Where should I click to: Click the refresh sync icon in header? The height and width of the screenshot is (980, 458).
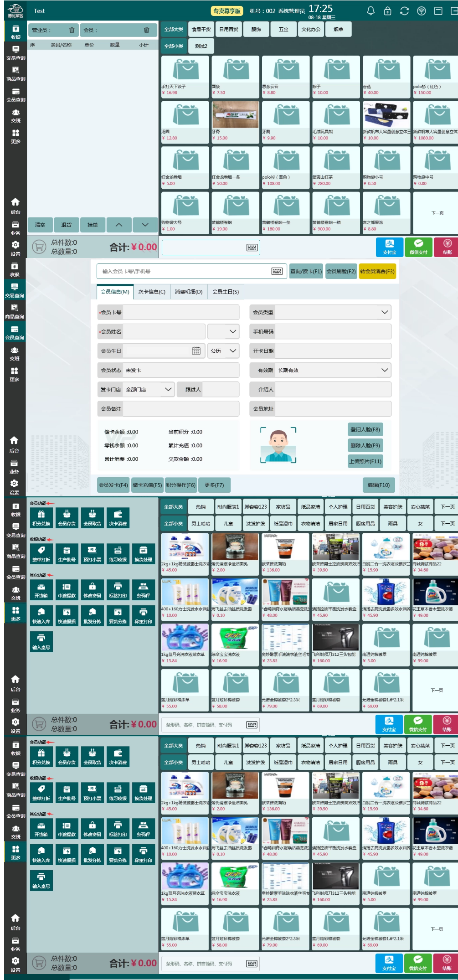click(x=404, y=11)
